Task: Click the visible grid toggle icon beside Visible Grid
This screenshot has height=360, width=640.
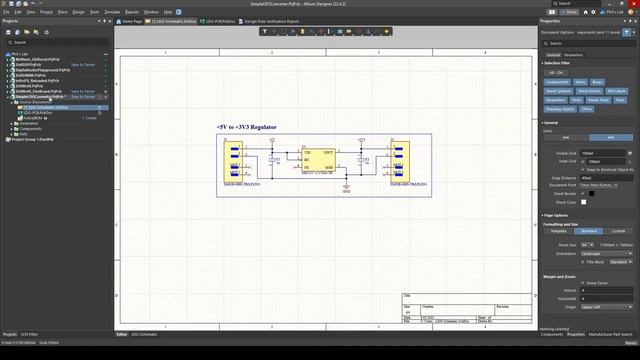Action: coord(630,153)
